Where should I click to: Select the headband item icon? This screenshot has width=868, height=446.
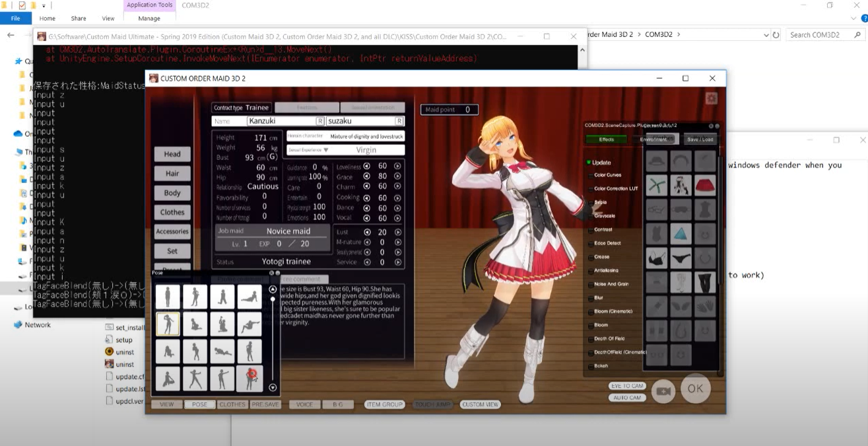click(681, 161)
